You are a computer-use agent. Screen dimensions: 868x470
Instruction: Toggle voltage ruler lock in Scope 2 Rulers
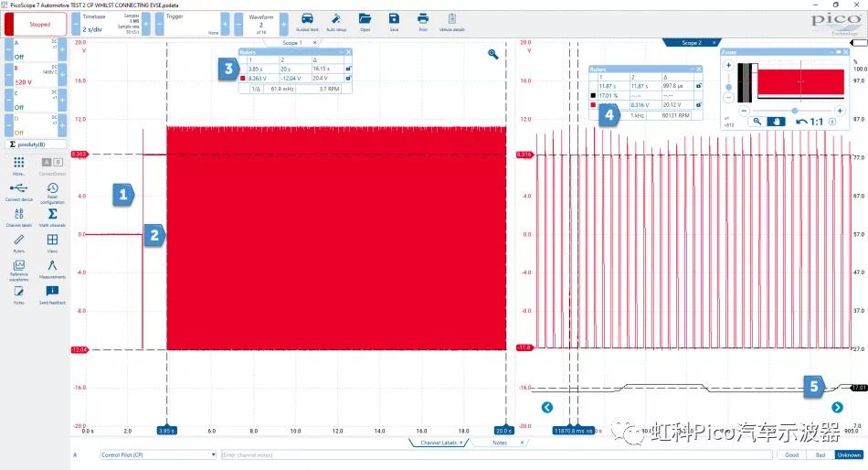click(x=699, y=105)
